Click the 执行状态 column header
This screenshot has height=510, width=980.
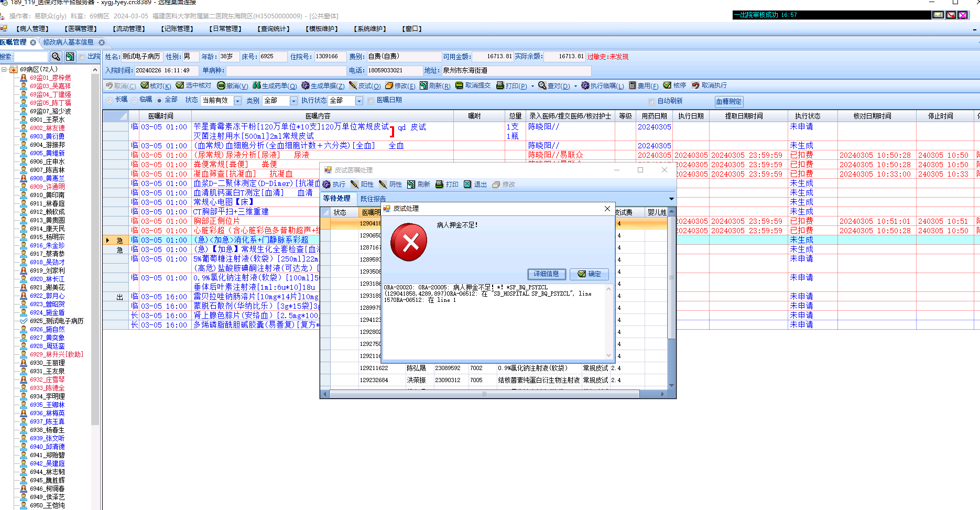coord(807,116)
